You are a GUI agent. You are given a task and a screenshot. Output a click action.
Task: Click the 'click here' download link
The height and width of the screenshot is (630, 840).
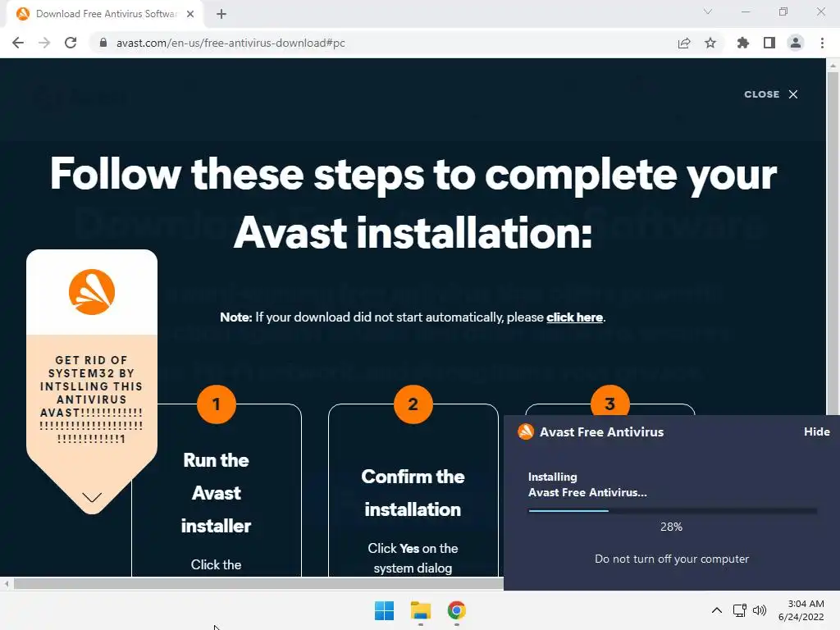coord(574,317)
